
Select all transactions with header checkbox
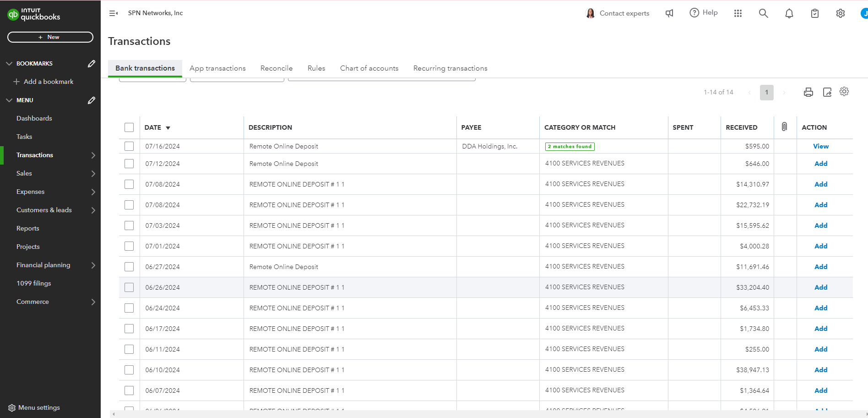coord(129,127)
